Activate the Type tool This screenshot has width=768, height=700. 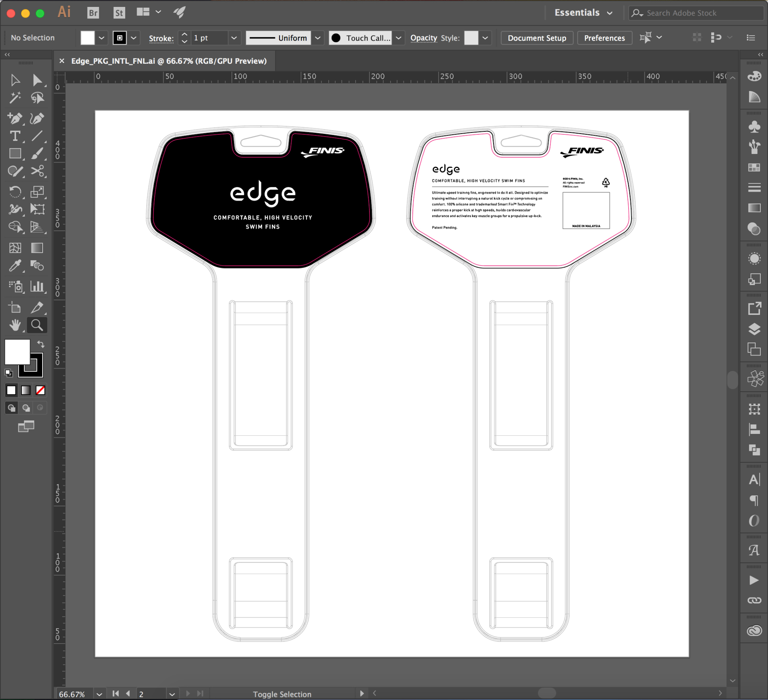[x=15, y=136]
